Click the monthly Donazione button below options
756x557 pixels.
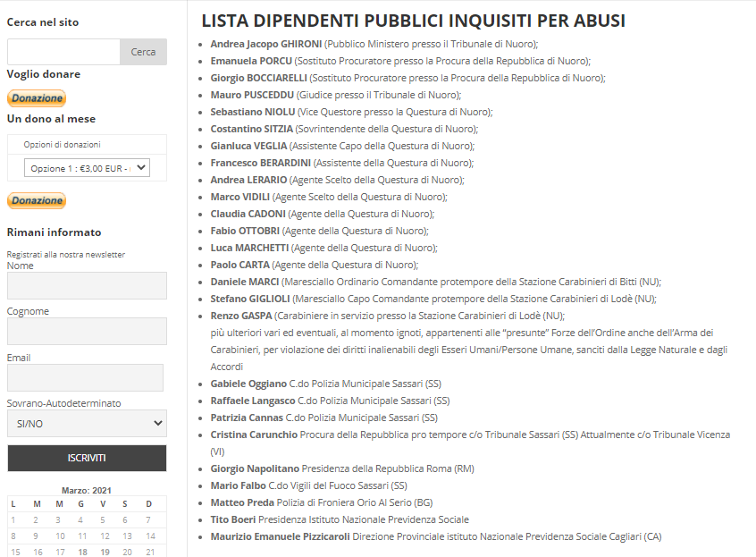click(37, 200)
